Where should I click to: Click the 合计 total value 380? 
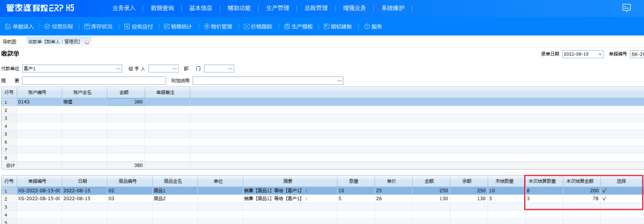point(126,165)
